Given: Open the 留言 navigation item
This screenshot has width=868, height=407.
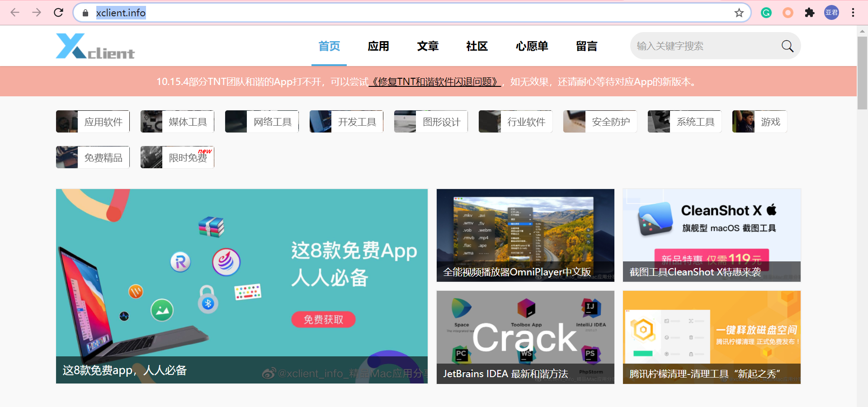Looking at the screenshot, I should click(x=586, y=46).
